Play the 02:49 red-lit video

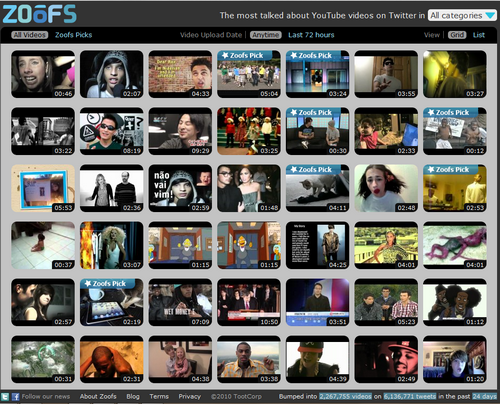(386, 359)
